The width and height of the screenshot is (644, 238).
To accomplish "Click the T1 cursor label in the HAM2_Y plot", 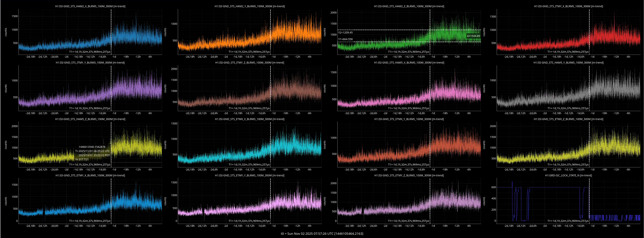I will [x=249, y=52].
